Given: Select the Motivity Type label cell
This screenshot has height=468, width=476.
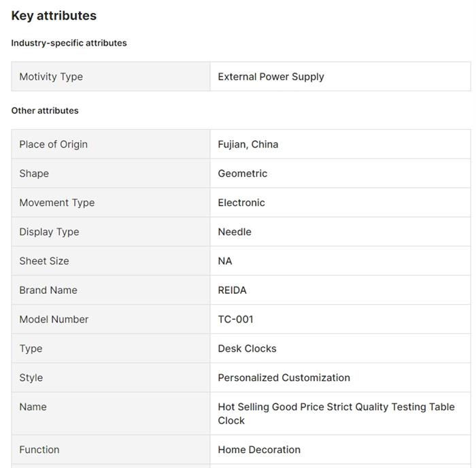Looking at the screenshot, I should pyautogui.click(x=51, y=77).
